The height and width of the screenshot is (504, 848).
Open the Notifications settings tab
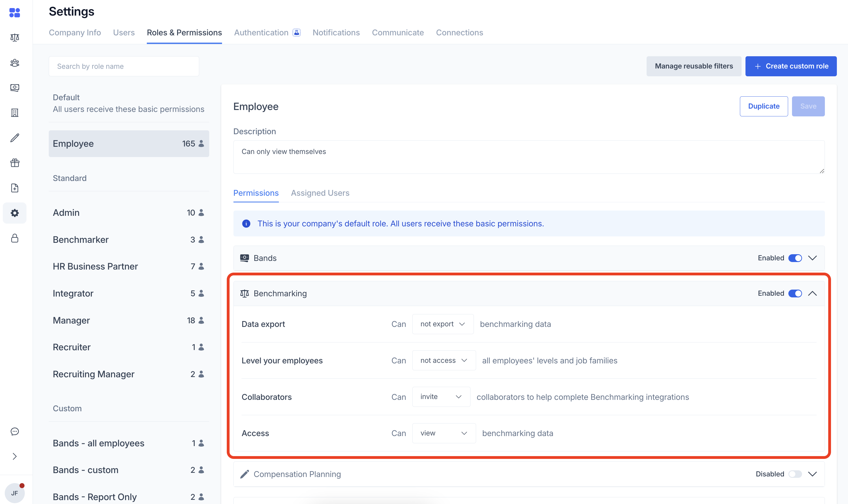click(336, 32)
